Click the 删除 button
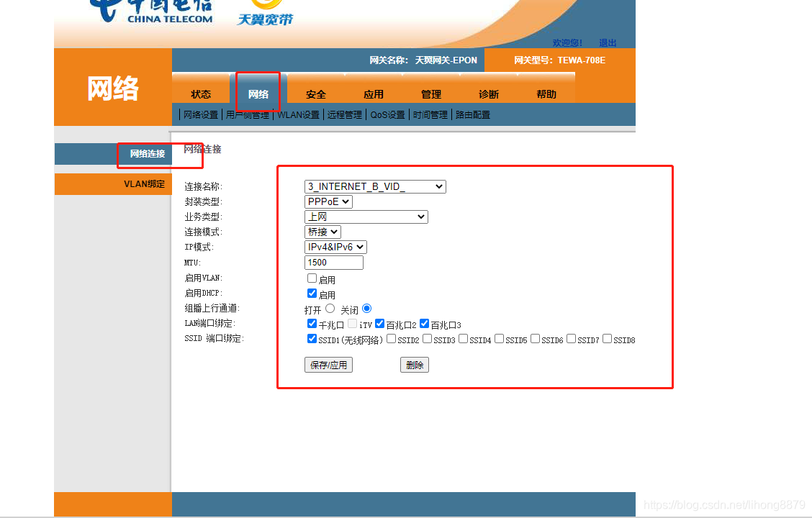The width and height of the screenshot is (812, 518). (x=415, y=364)
